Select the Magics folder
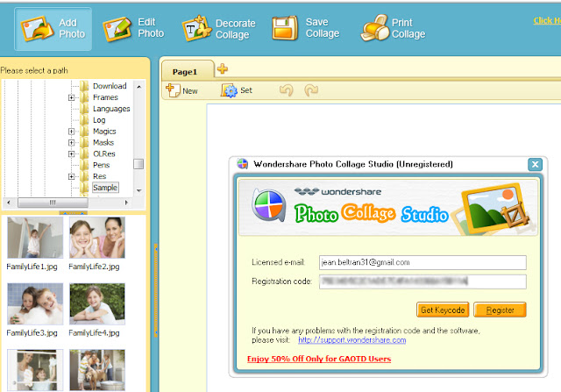This screenshot has width=561, height=392. [104, 131]
